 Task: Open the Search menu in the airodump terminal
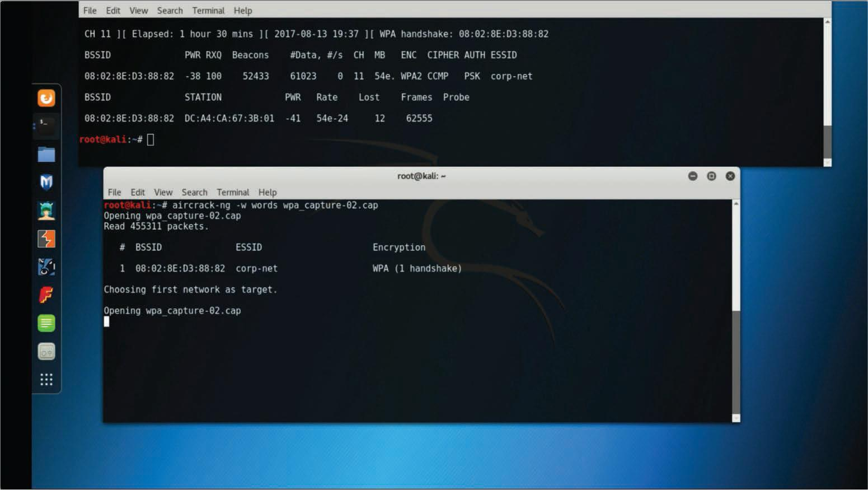(170, 10)
